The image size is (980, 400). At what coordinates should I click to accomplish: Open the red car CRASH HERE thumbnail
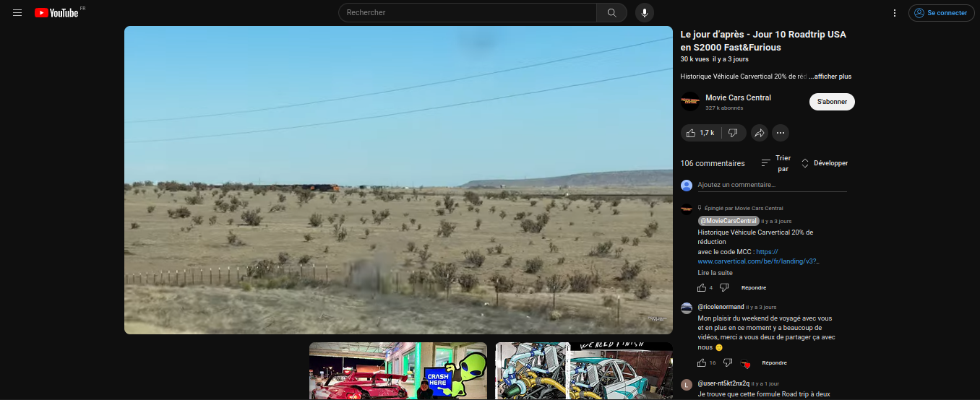click(x=397, y=371)
